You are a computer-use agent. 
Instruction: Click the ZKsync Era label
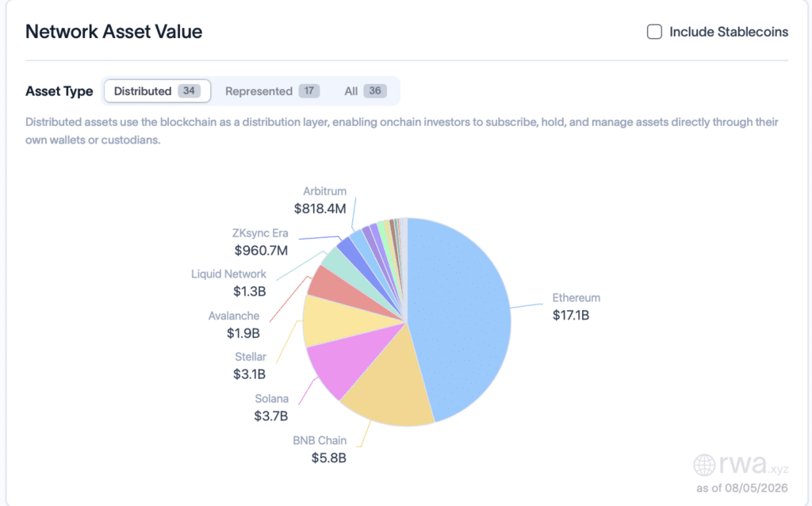coord(260,232)
